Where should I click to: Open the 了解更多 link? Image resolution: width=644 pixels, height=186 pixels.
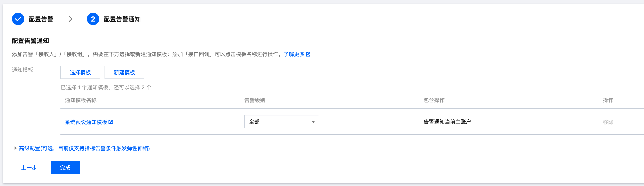[294, 54]
